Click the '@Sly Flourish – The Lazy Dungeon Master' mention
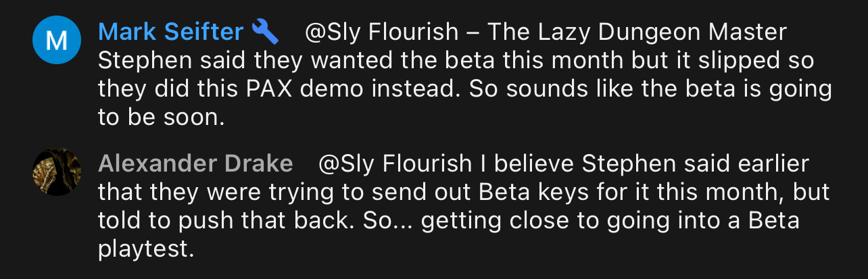The width and height of the screenshot is (868, 279). click(x=546, y=32)
